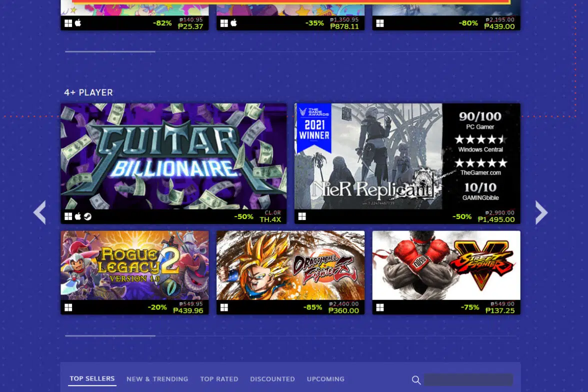
Task: Go to the previous 4+ Player carousel page
Action: [40, 212]
